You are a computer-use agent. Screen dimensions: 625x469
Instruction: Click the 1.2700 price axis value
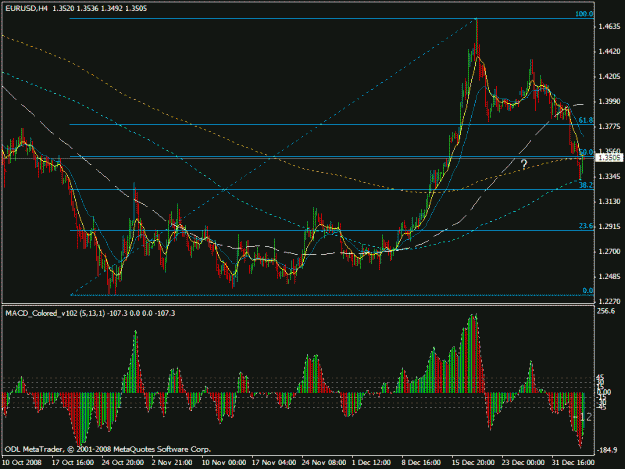(609, 251)
